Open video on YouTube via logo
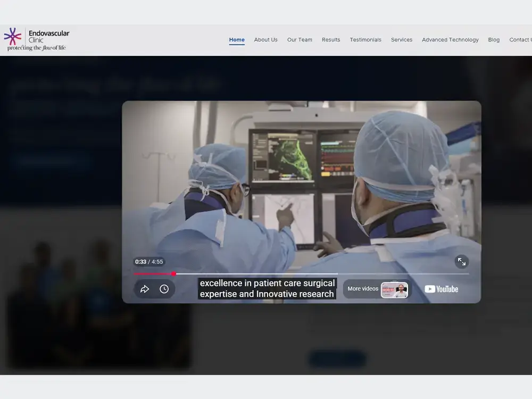Screen dimensions: 532x399 click(441, 289)
